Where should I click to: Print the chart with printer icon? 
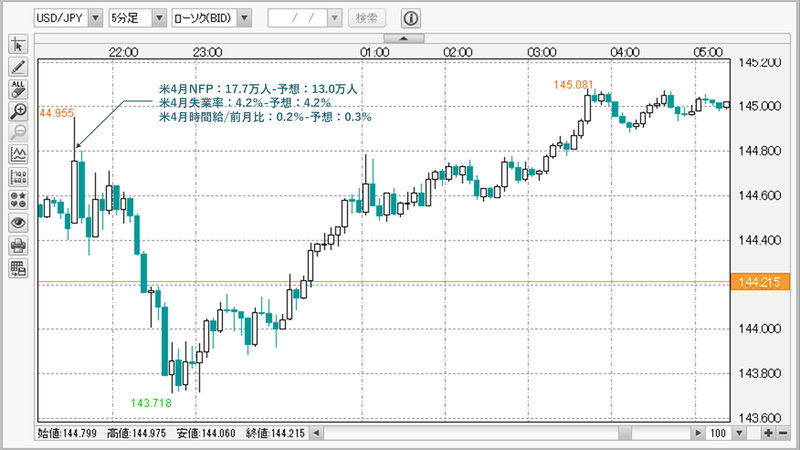pos(18,245)
